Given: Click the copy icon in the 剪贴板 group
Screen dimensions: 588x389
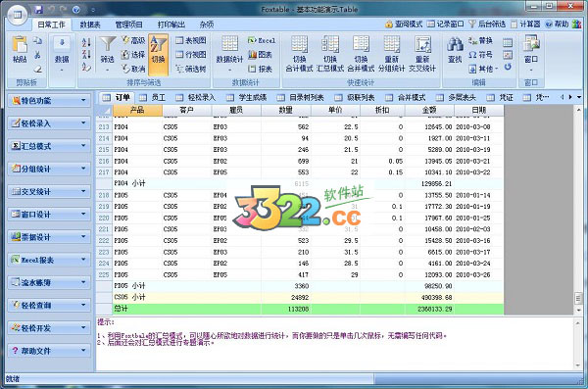Looking at the screenshot, I should click(37, 40).
